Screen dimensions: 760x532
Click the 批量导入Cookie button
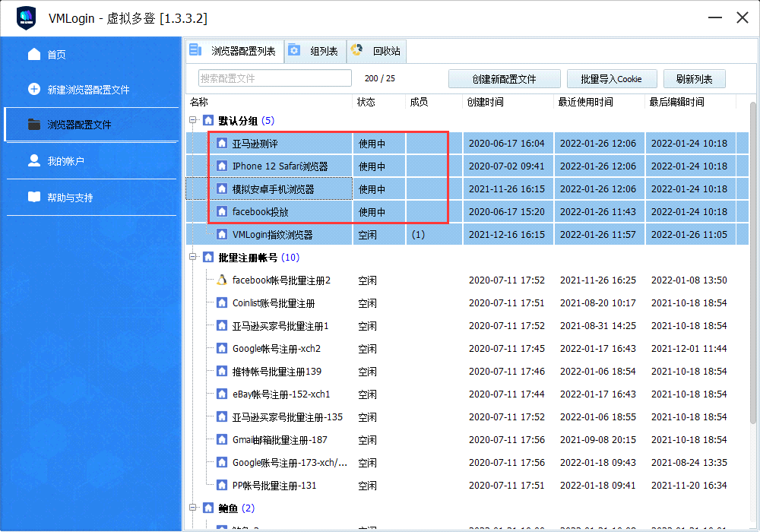(611, 79)
